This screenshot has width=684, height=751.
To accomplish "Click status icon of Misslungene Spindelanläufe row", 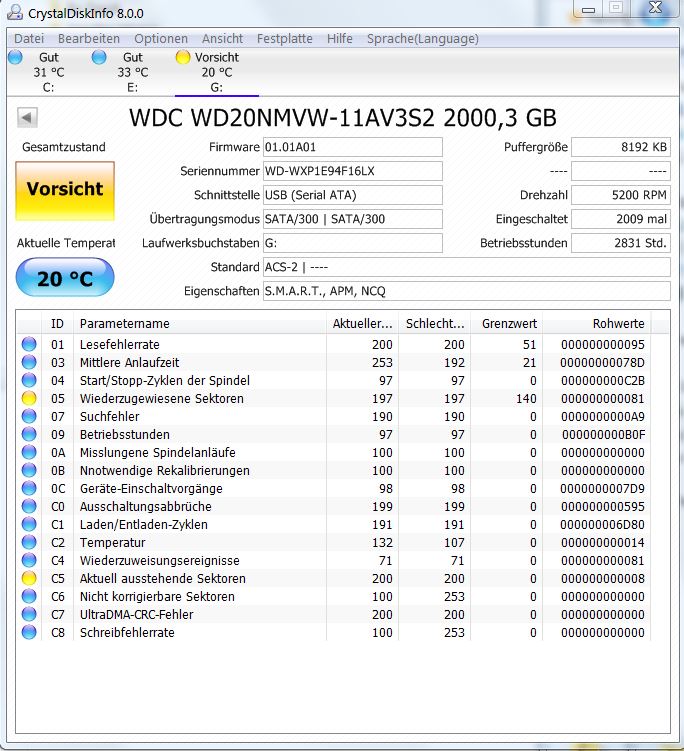I will (x=29, y=452).
